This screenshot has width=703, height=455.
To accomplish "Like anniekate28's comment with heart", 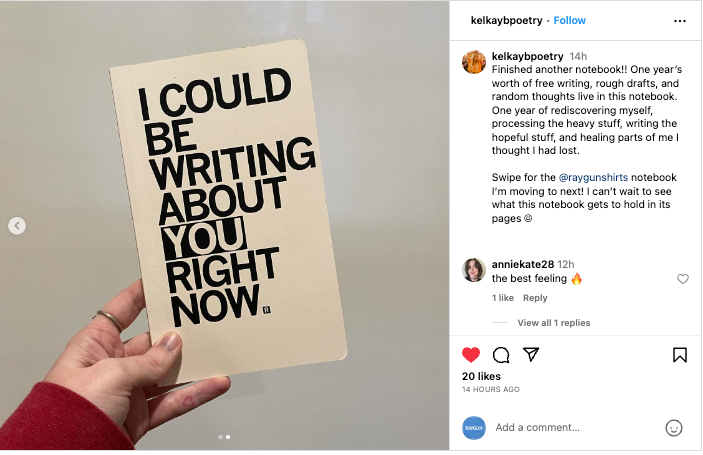I will click(683, 279).
